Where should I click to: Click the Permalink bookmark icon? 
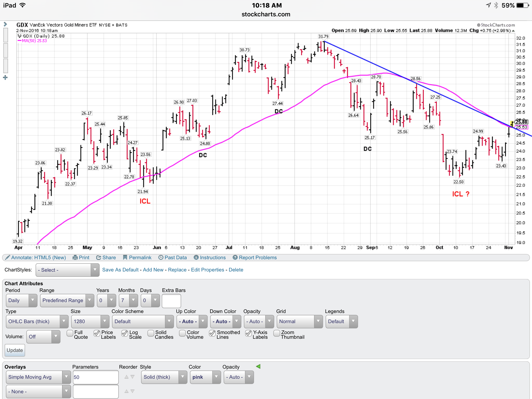pos(125,257)
